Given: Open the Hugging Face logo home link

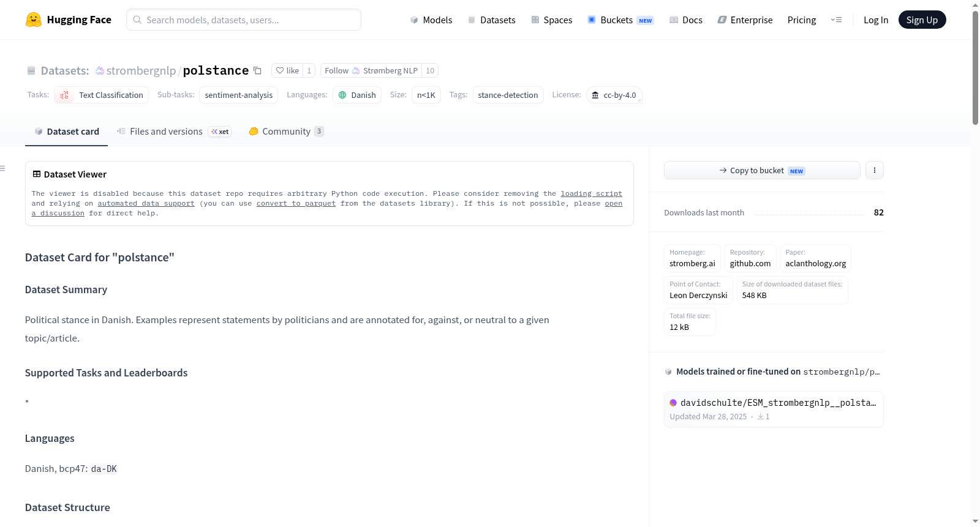Looking at the screenshot, I should pyautogui.click(x=68, y=20).
